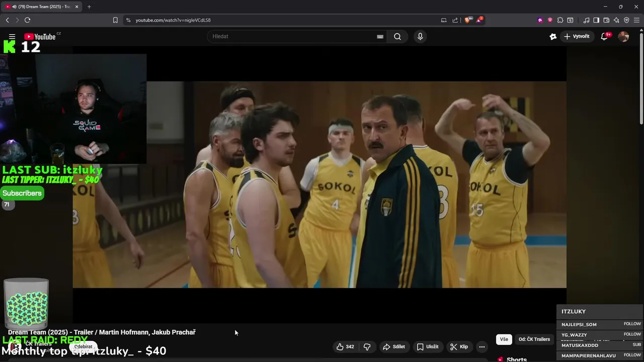Click YG_WAZZY in the follower list
The width and height of the screenshot is (644, 362).
pyautogui.click(x=574, y=335)
